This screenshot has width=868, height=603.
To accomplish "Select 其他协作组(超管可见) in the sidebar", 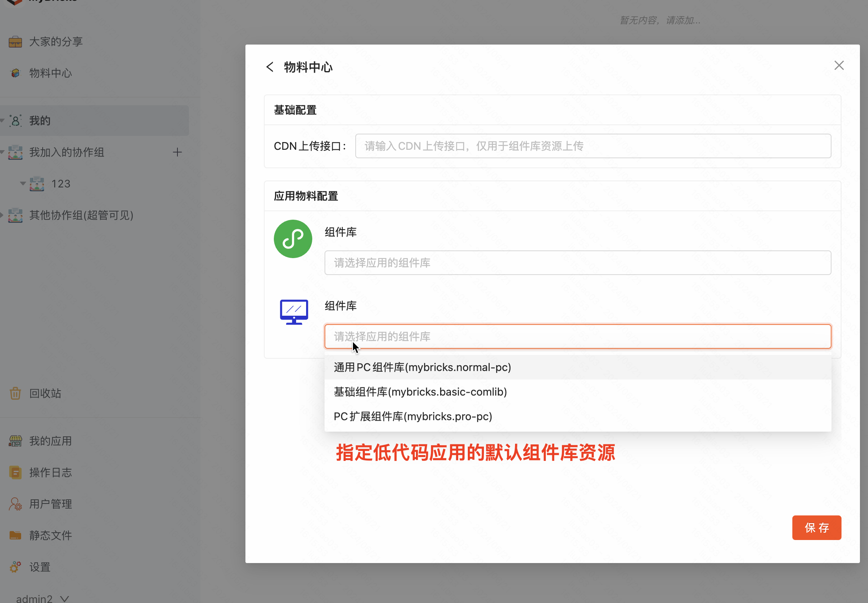I will coord(81,215).
